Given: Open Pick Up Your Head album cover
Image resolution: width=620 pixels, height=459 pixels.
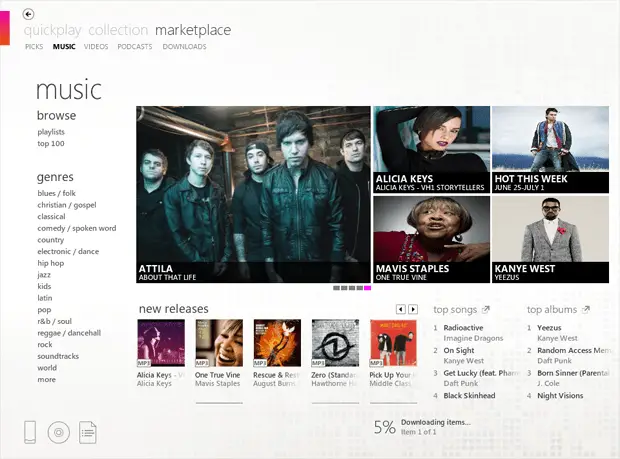Looking at the screenshot, I should (393, 343).
